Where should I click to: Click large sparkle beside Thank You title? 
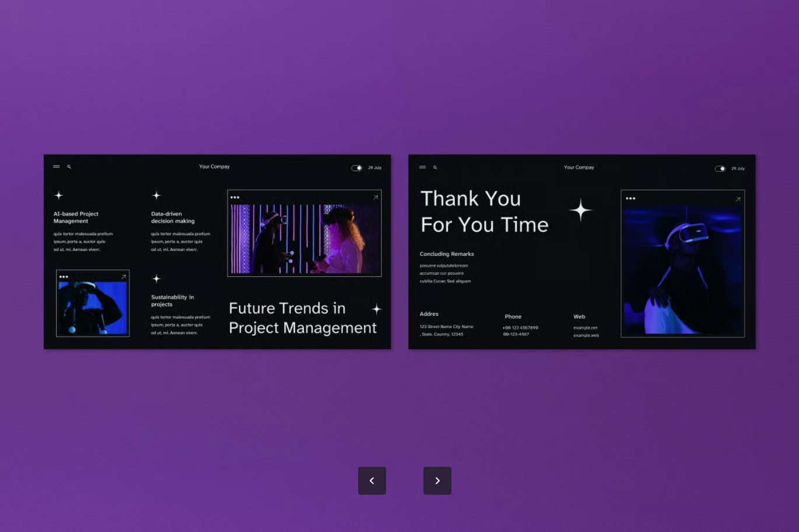[x=580, y=210]
